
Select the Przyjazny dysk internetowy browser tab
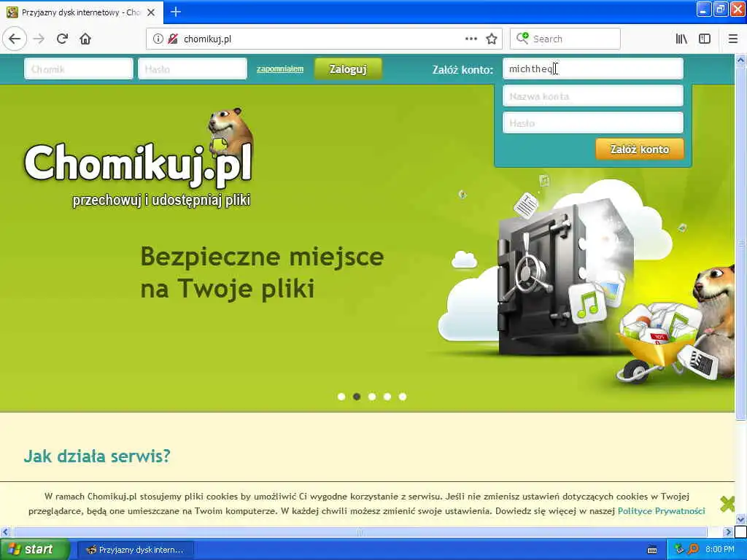tap(82, 12)
